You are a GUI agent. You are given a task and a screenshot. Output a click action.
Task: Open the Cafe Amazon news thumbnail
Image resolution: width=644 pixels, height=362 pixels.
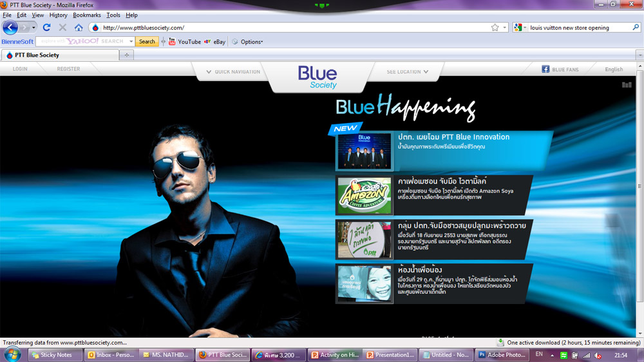(365, 196)
